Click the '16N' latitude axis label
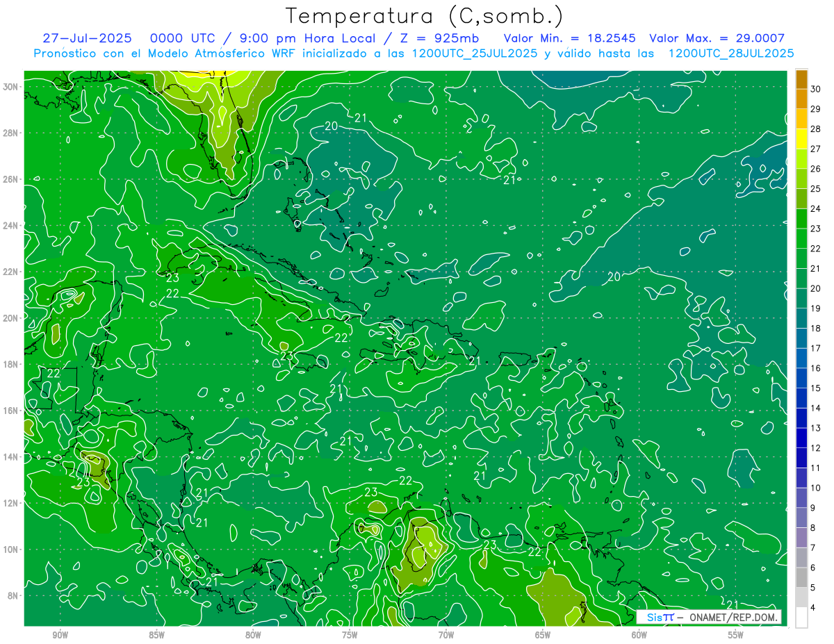This screenshot has width=834, height=644. tap(11, 411)
